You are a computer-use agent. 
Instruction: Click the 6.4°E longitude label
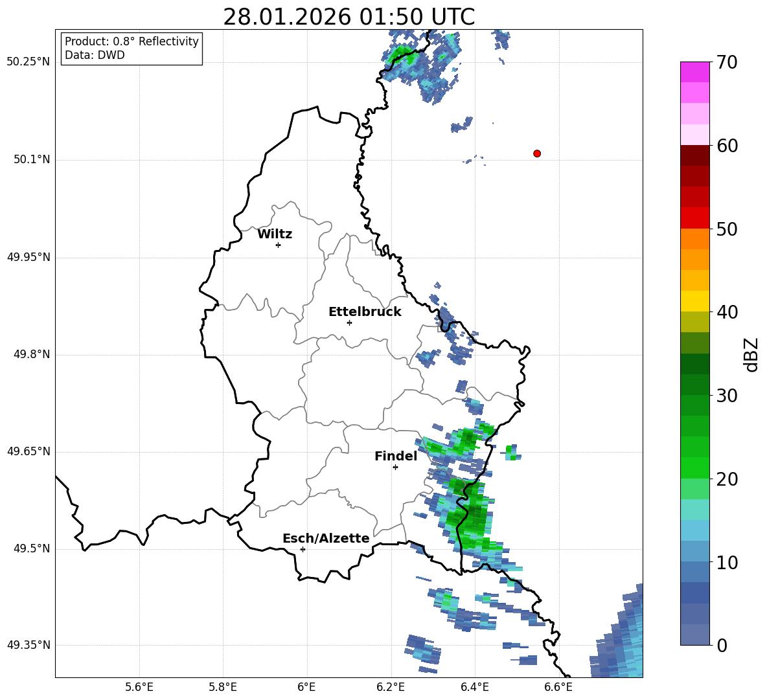pos(474,687)
